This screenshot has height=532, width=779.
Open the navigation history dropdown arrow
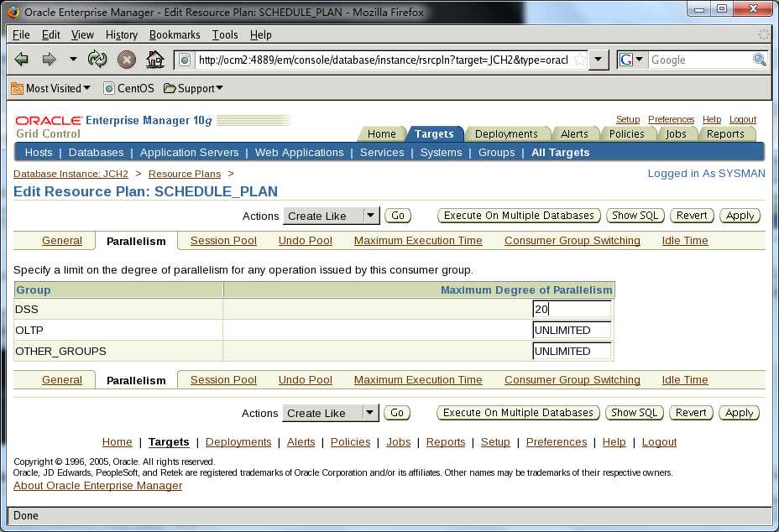73,59
